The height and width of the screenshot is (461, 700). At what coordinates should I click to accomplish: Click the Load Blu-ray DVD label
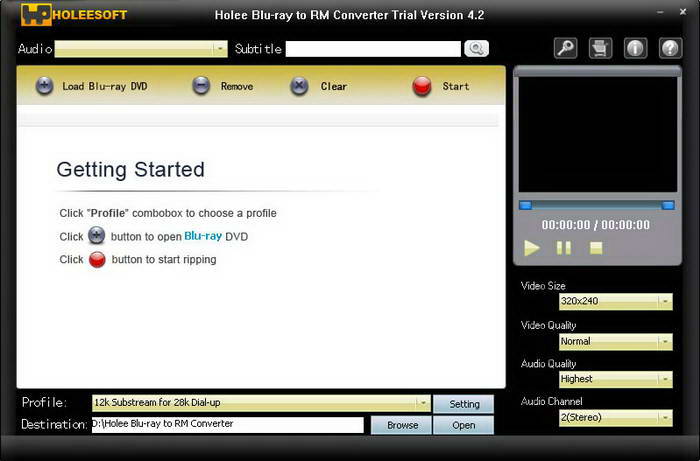click(105, 86)
